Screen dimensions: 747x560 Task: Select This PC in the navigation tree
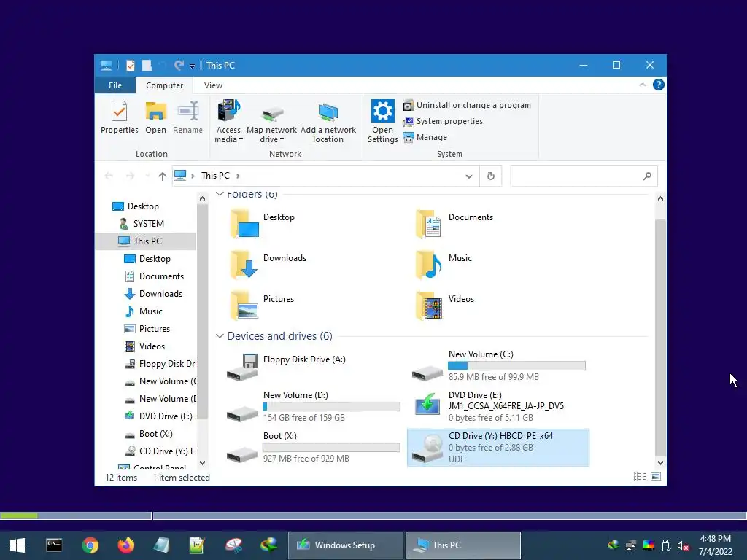pyautogui.click(x=146, y=241)
